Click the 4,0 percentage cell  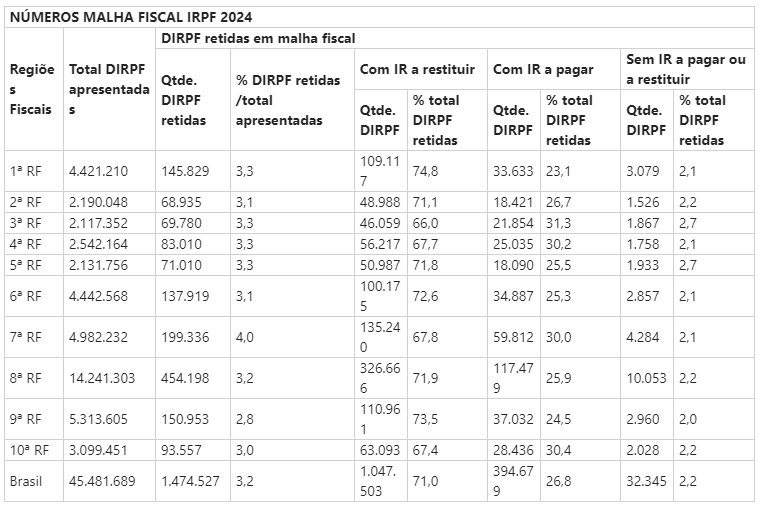tap(244, 337)
